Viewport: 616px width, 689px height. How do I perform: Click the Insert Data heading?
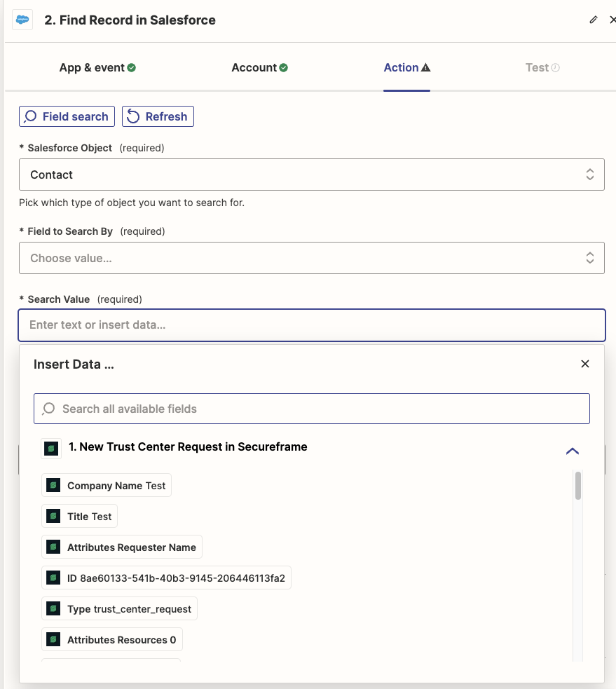pyautogui.click(x=74, y=364)
